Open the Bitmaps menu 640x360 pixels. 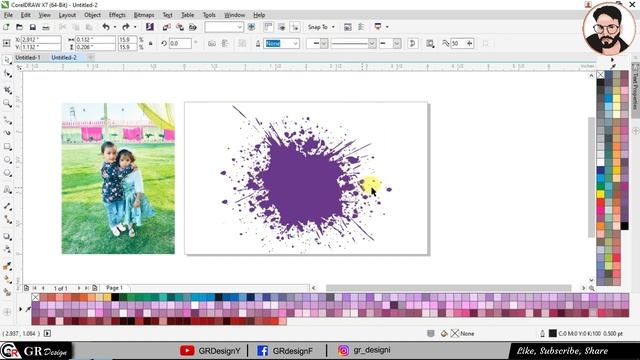tap(144, 15)
